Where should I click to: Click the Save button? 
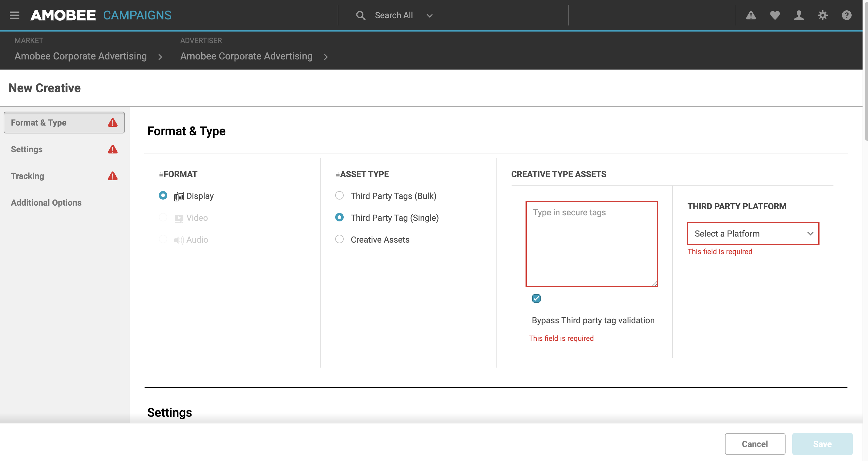click(822, 444)
